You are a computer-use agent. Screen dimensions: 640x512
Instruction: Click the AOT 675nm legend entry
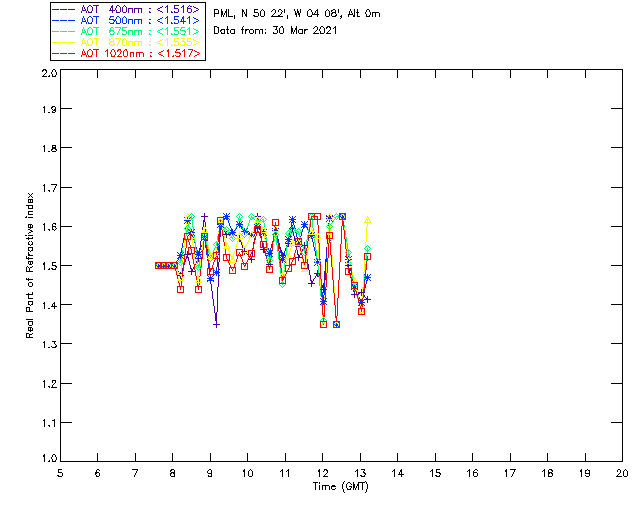point(127,31)
